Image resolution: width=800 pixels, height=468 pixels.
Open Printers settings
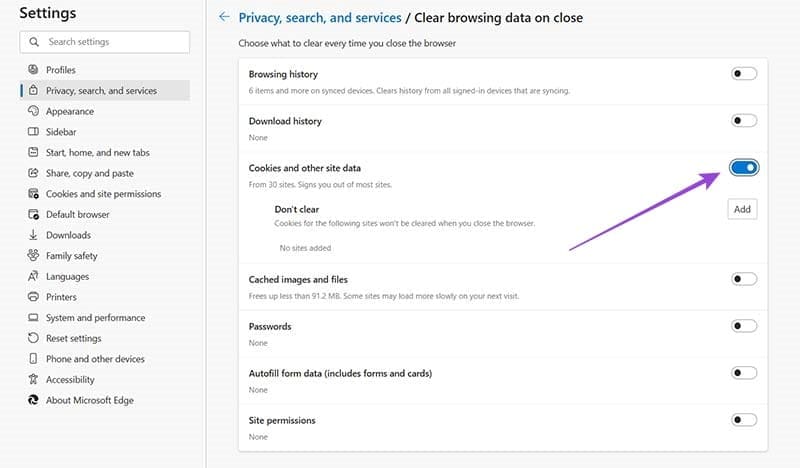tap(105, 297)
